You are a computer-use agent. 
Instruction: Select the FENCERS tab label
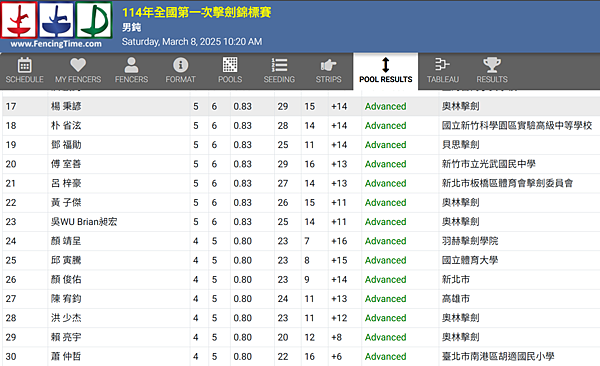pyautogui.click(x=131, y=79)
